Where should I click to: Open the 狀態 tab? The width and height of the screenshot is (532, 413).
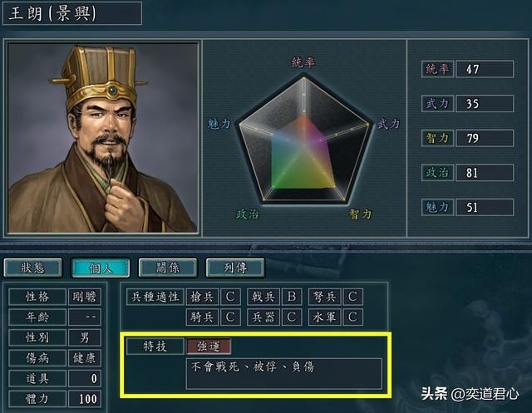(33, 268)
